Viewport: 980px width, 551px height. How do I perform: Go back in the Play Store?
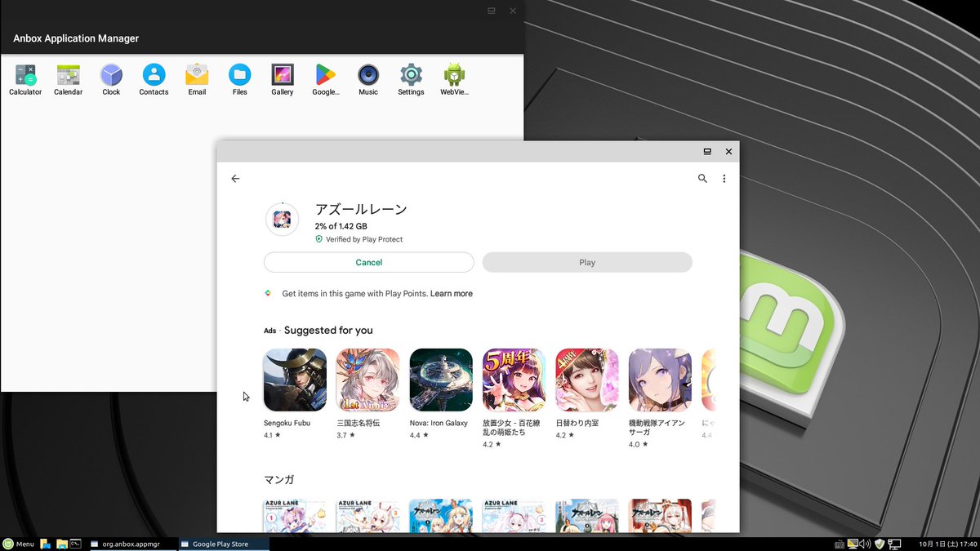235,179
